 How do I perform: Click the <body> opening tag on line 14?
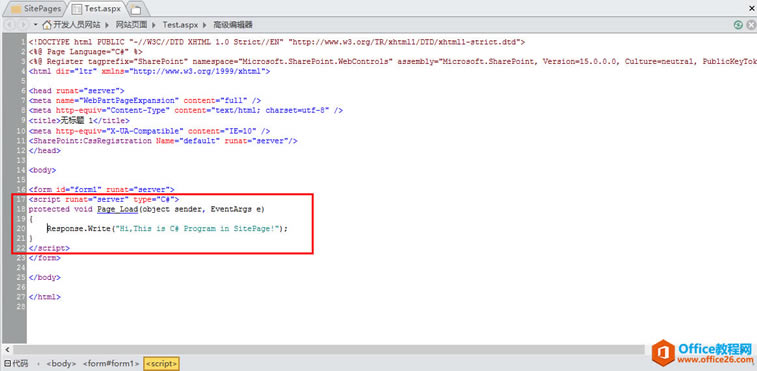tap(42, 170)
